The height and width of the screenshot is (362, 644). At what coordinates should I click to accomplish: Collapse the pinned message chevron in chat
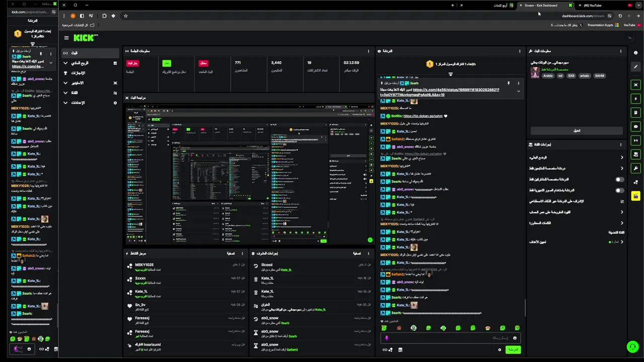pos(518,92)
